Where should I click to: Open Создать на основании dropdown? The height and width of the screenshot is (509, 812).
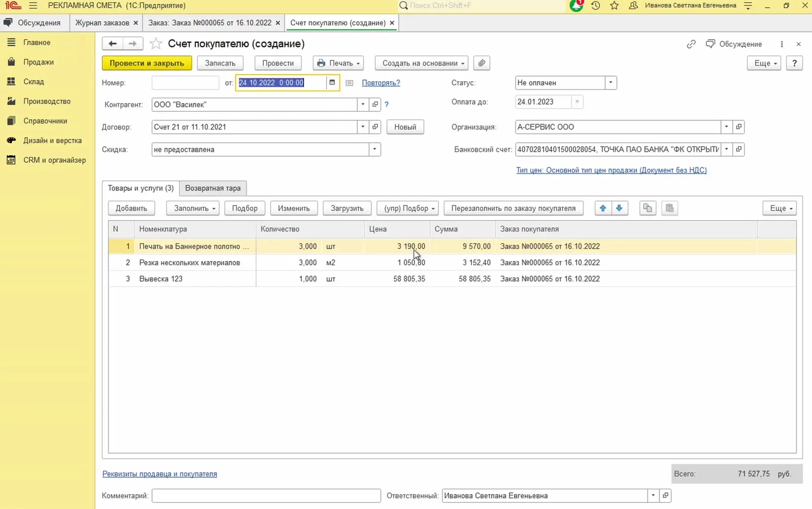[423, 63]
